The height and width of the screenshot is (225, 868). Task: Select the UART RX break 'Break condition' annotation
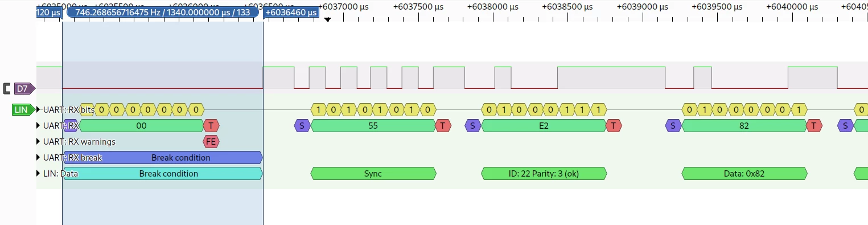pyautogui.click(x=163, y=157)
